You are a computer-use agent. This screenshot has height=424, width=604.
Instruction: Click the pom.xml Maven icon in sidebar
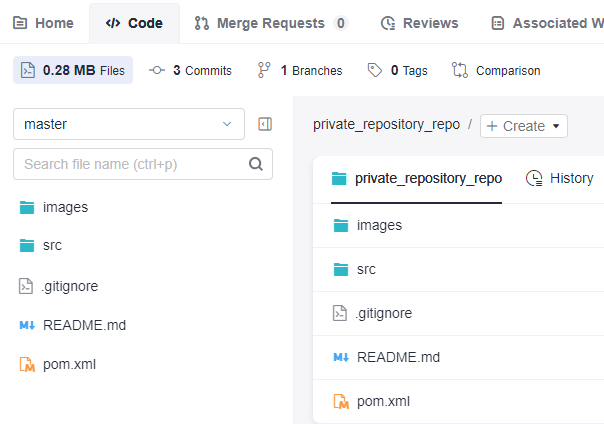click(27, 364)
